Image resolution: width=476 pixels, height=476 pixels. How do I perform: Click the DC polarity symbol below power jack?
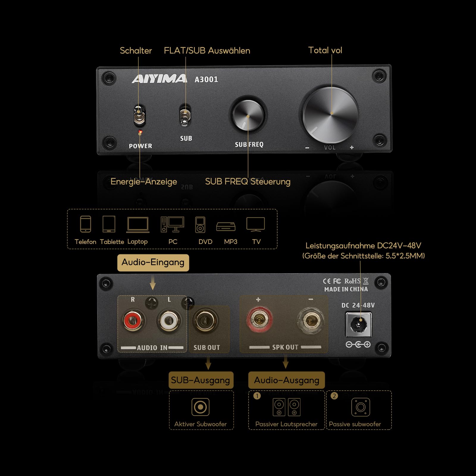click(x=358, y=345)
